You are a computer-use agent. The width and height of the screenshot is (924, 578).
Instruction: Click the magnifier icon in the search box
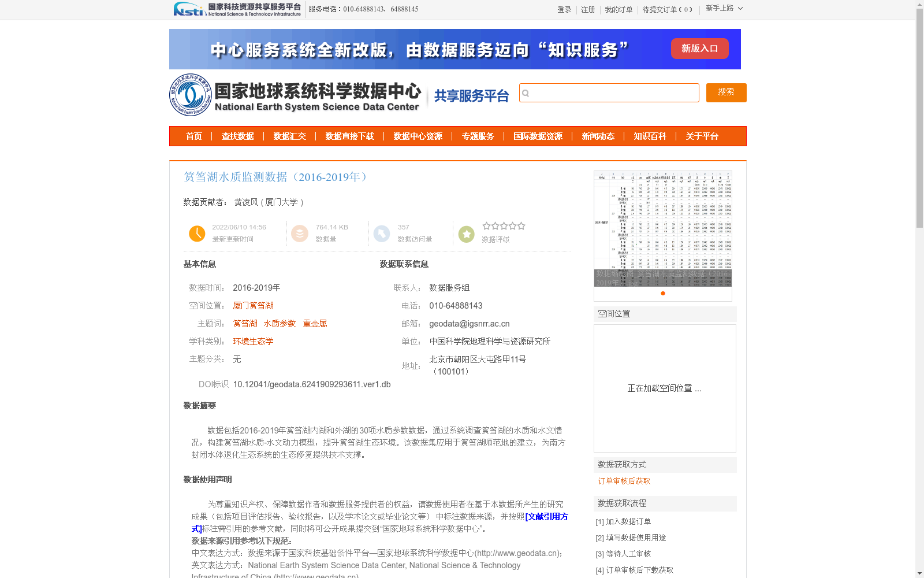click(526, 93)
